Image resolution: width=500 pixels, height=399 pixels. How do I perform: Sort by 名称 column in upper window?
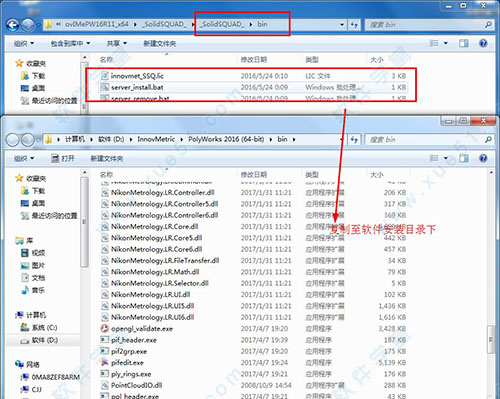(107, 60)
